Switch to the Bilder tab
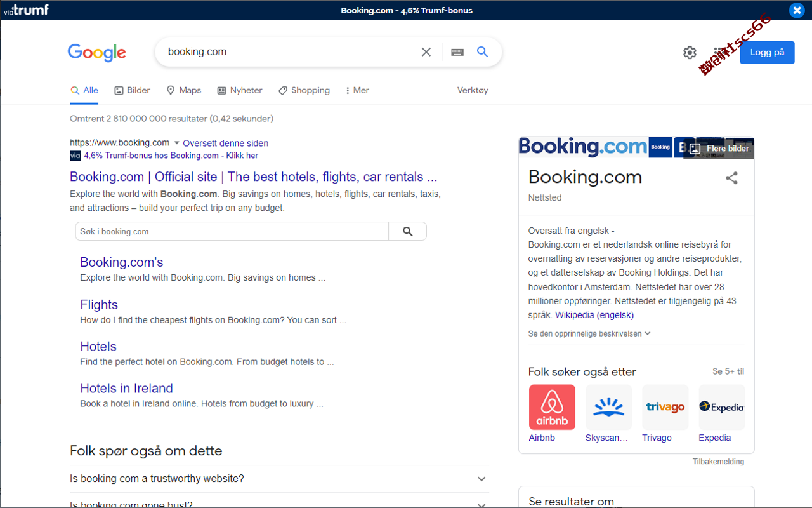The image size is (812, 508). click(x=132, y=90)
